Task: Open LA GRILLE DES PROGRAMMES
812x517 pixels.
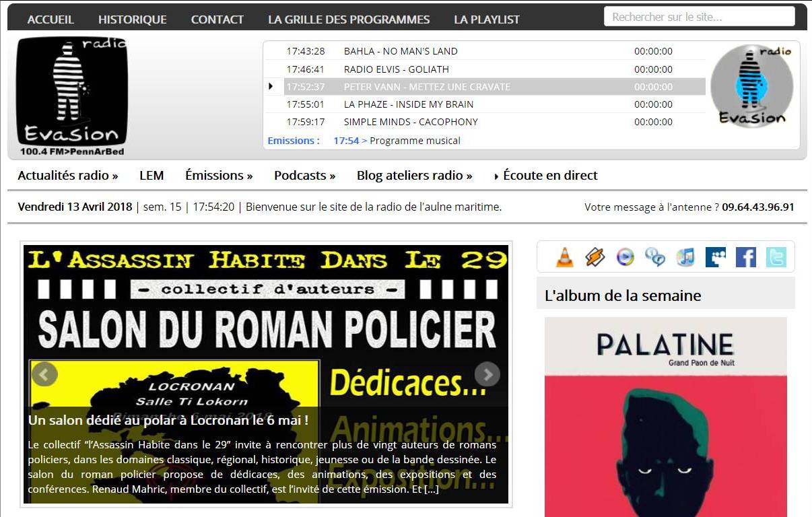Action: [349, 20]
